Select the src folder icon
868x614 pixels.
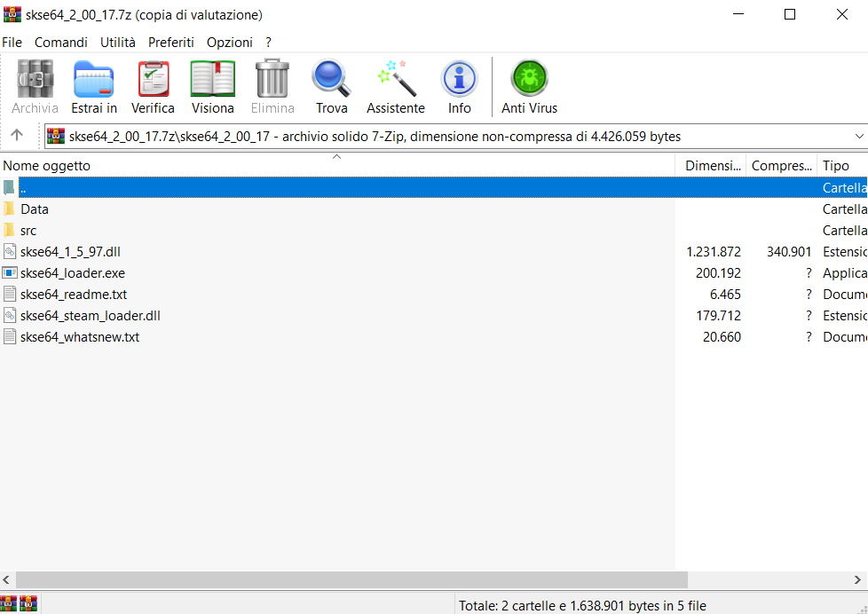9,230
